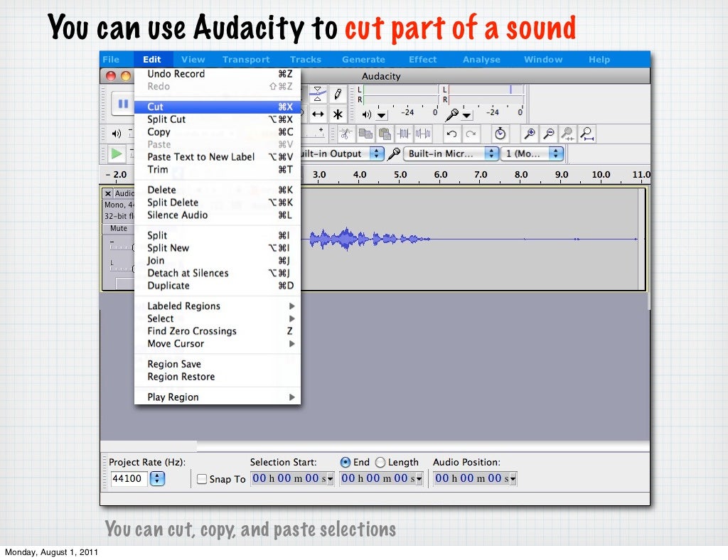Select the Length radio button
The height and width of the screenshot is (560, 728).
point(380,462)
